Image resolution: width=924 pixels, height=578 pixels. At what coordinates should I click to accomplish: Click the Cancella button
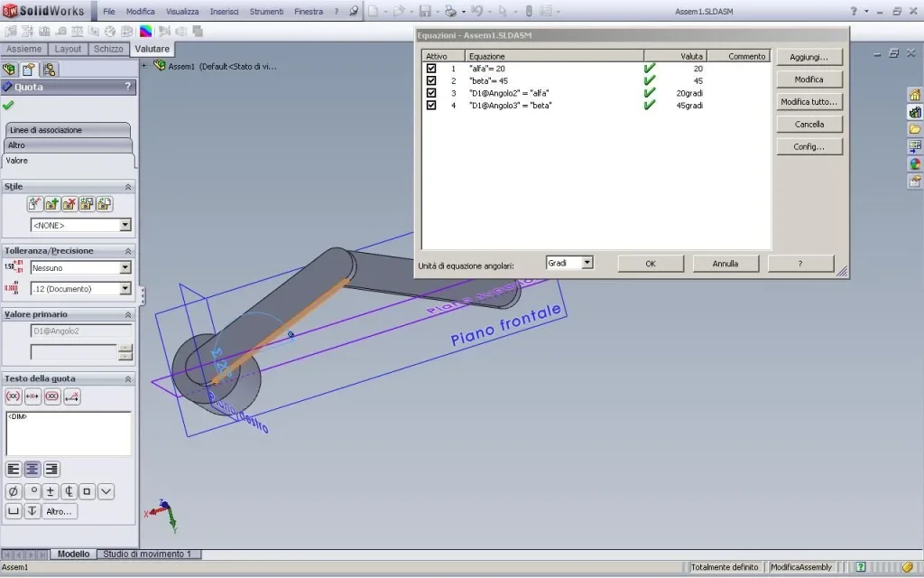[809, 125]
